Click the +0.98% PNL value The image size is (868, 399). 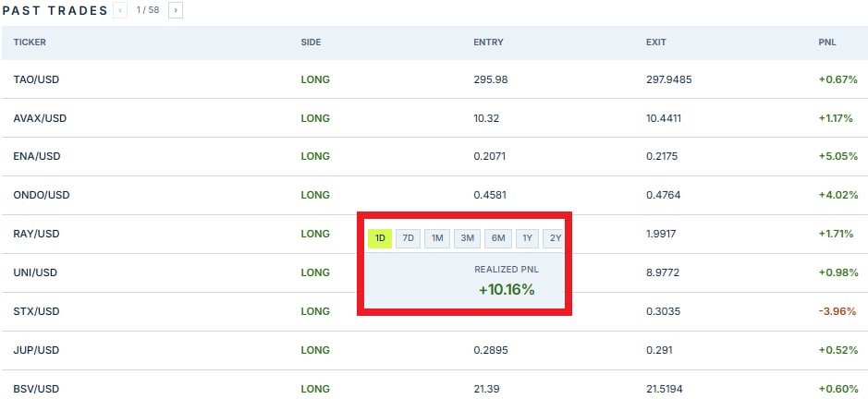coord(837,272)
